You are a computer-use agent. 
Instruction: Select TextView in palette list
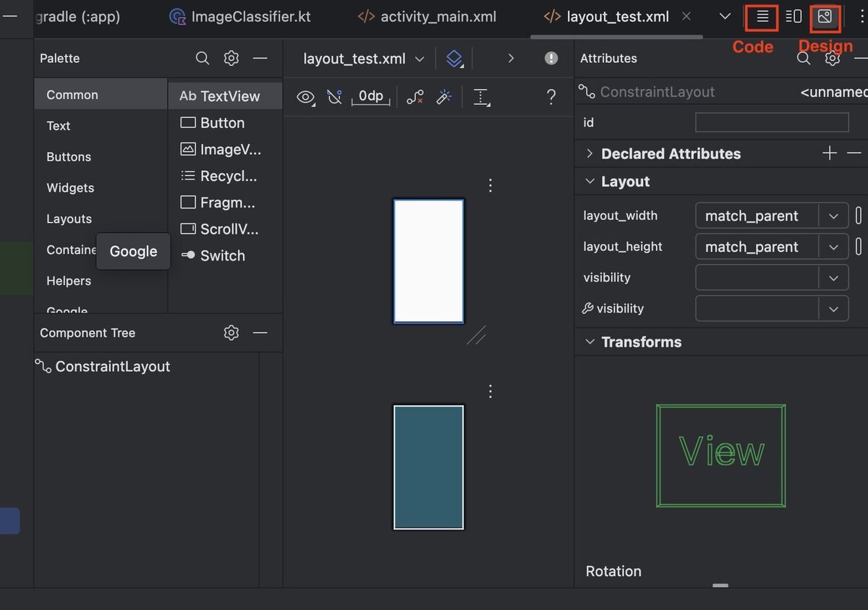(225, 96)
